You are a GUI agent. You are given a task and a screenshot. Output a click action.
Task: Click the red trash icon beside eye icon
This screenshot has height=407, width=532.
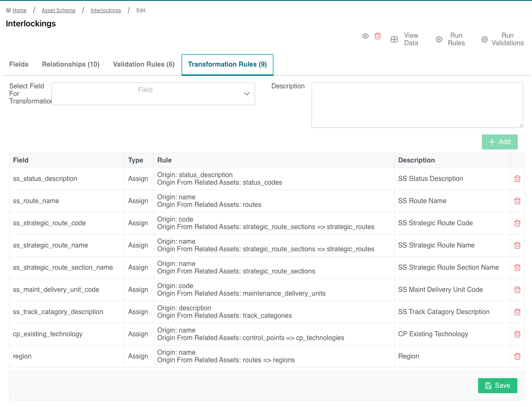(x=378, y=36)
